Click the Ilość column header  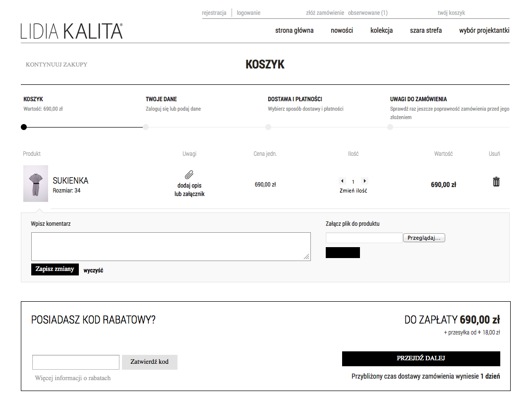353,154
